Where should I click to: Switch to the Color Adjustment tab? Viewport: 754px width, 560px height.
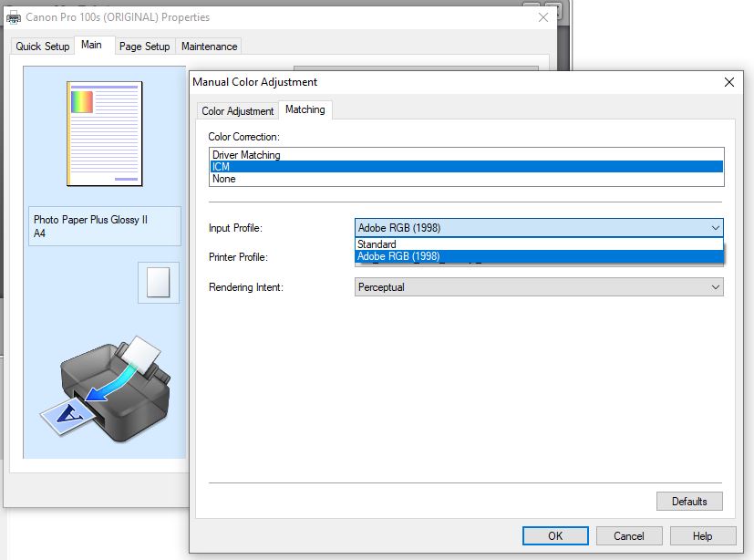point(237,111)
